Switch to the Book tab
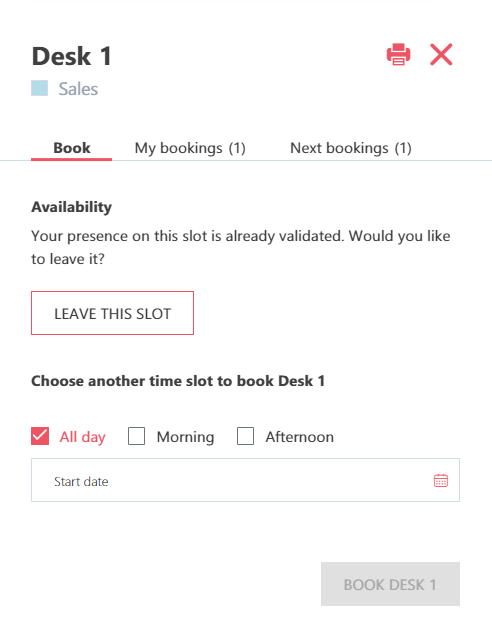The image size is (492, 622). pos(71,148)
